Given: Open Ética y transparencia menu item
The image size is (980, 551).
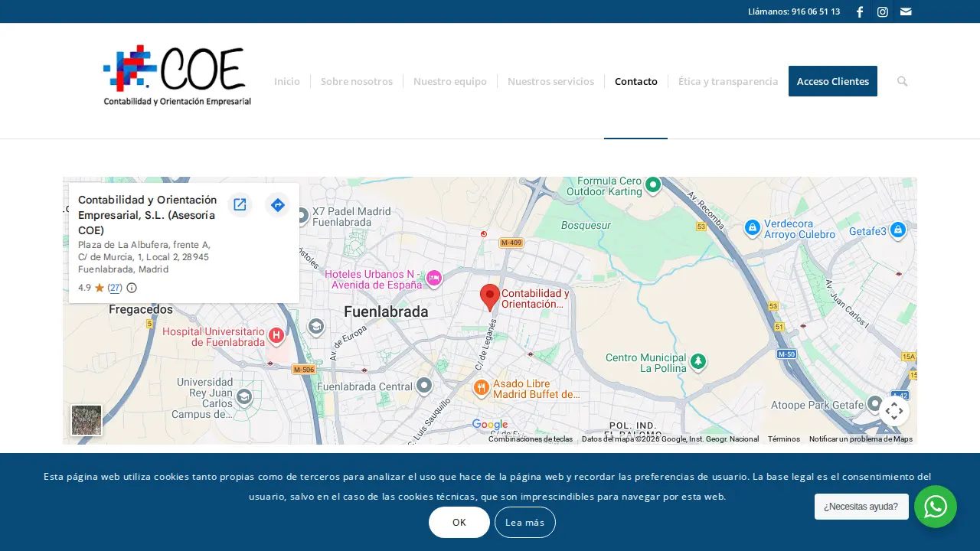Looking at the screenshot, I should tap(728, 81).
